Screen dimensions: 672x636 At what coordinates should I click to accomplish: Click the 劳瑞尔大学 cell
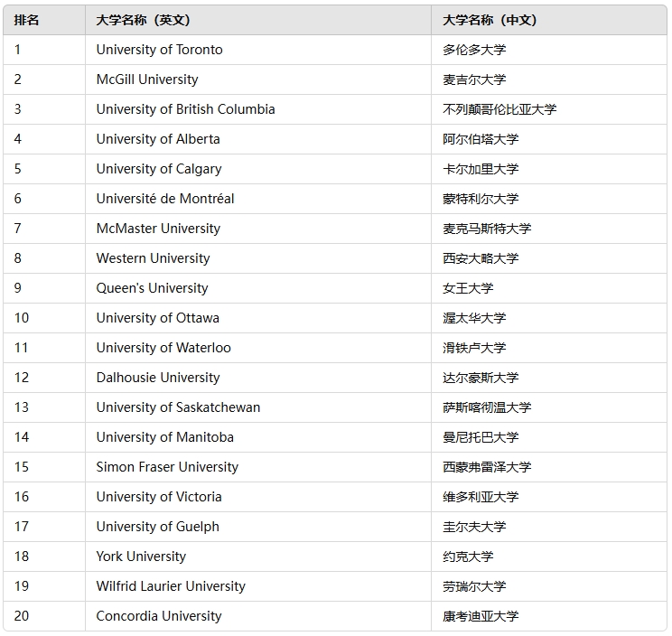click(549, 585)
